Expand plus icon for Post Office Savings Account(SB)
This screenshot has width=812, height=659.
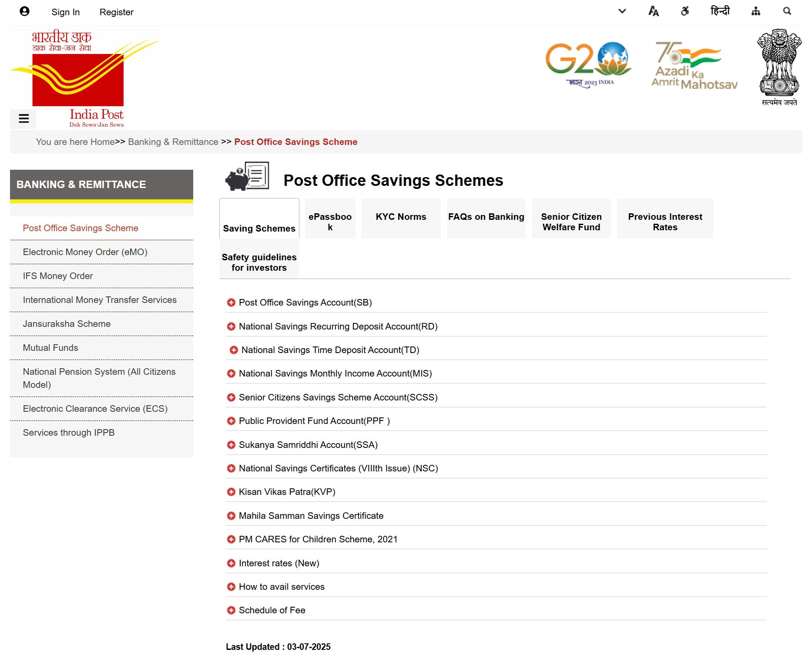click(x=231, y=303)
